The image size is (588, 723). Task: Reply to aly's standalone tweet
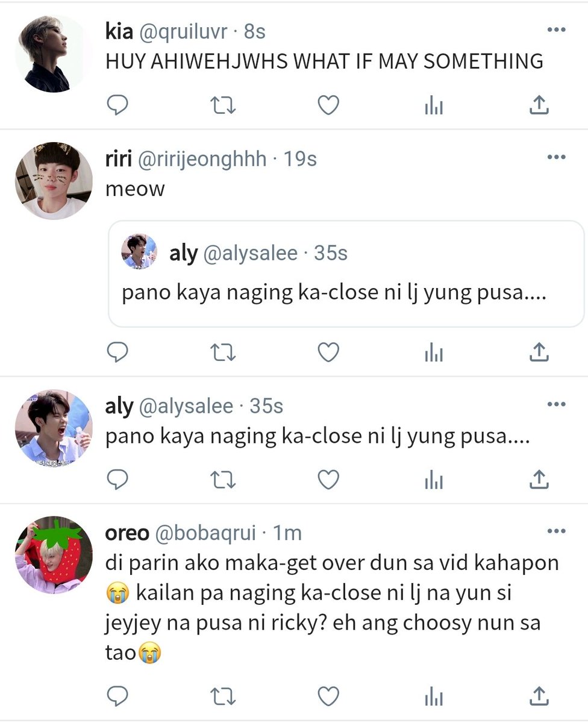[117, 479]
